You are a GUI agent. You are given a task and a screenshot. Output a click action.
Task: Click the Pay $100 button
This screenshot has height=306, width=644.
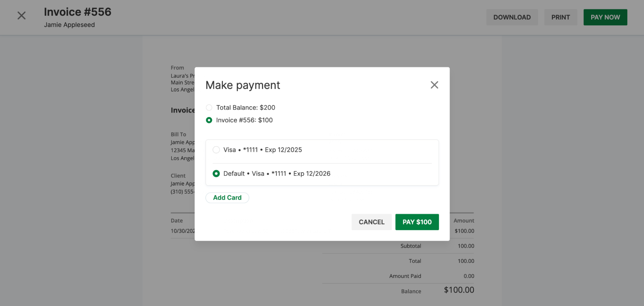(x=417, y=222)
